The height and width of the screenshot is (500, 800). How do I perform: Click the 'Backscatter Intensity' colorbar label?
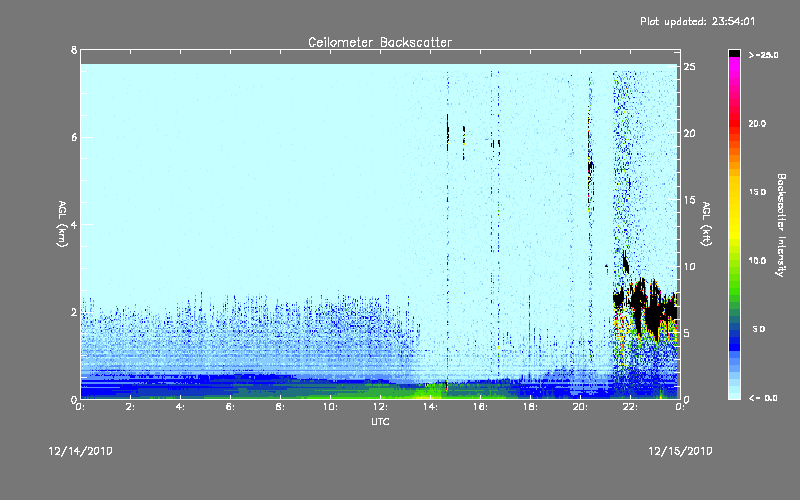tap(781, 225)
